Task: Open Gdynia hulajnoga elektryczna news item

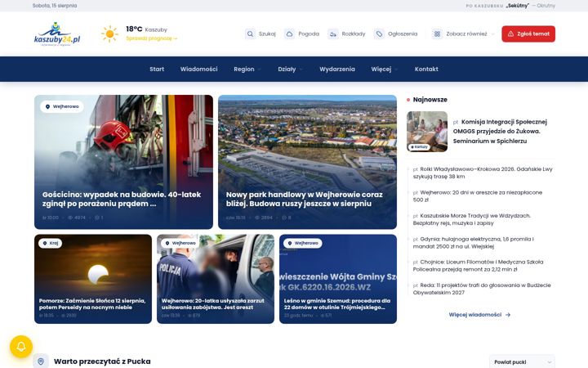Action: click(x=473, y=243)
